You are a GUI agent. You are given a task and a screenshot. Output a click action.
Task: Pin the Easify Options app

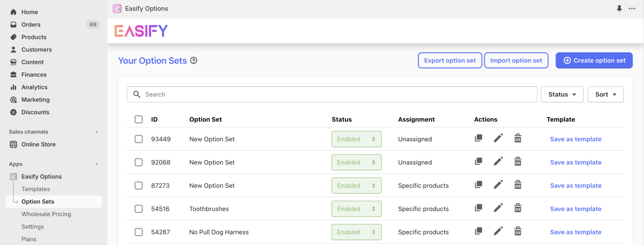pyautogui.click(x=619, y=8)
